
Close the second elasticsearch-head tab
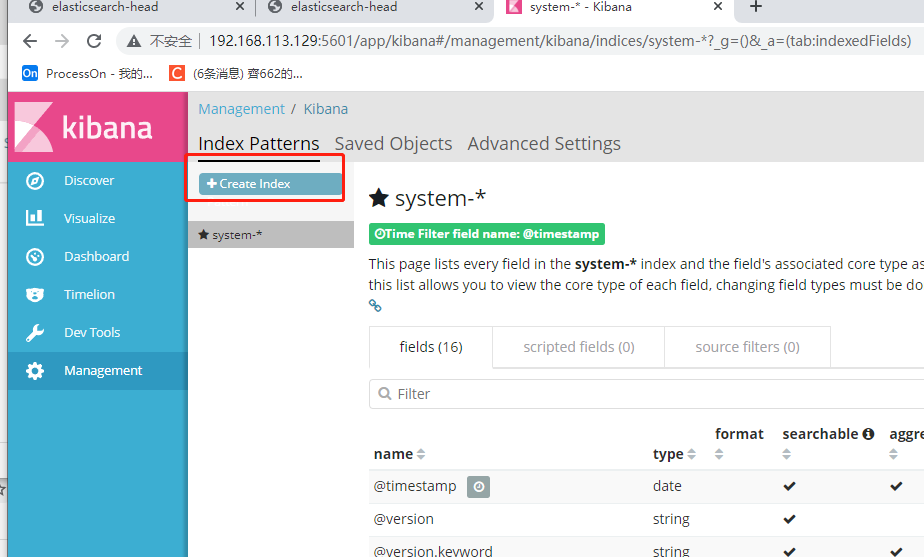(479, 6)
